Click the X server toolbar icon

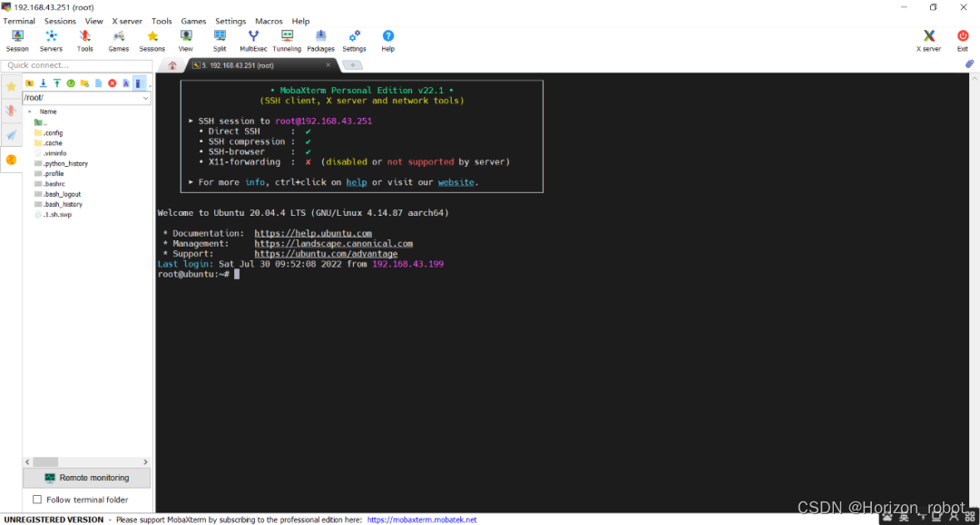click(929, 41)
